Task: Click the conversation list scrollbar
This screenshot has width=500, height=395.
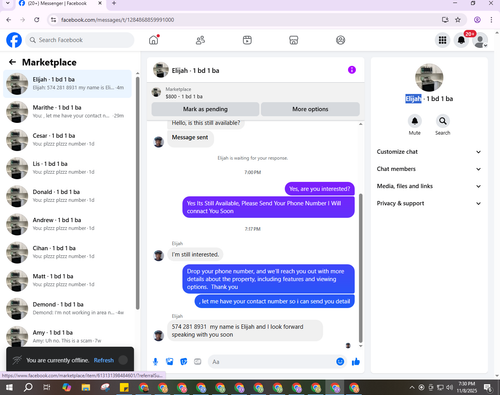Action: click(138, 193)
